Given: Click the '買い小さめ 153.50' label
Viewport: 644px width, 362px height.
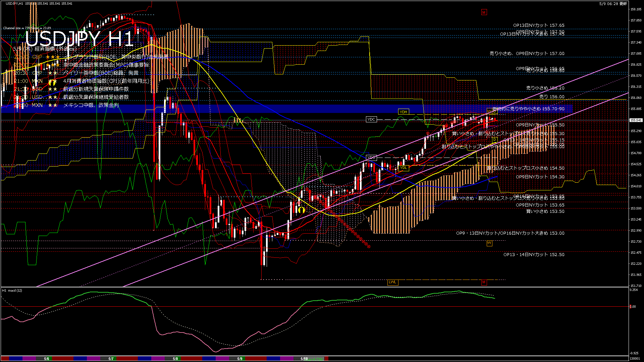Looking at the screenshot, I should coord(545,211).
